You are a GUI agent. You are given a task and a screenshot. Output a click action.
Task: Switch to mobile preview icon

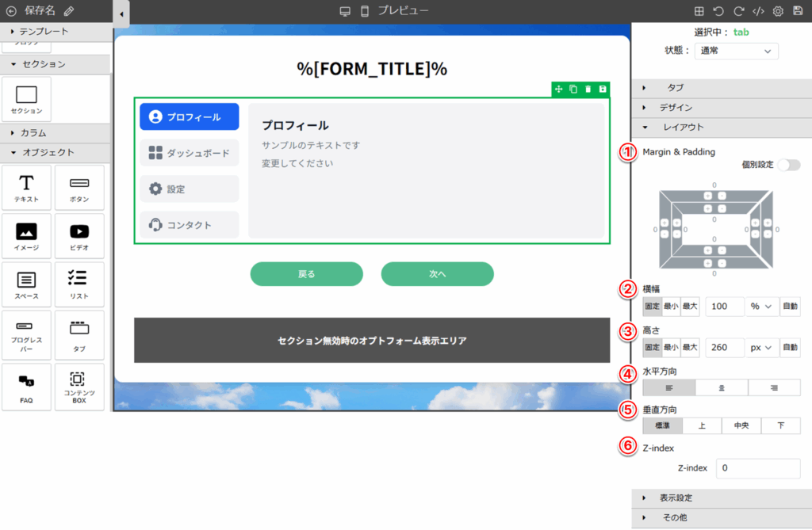[x=365, y=11]
